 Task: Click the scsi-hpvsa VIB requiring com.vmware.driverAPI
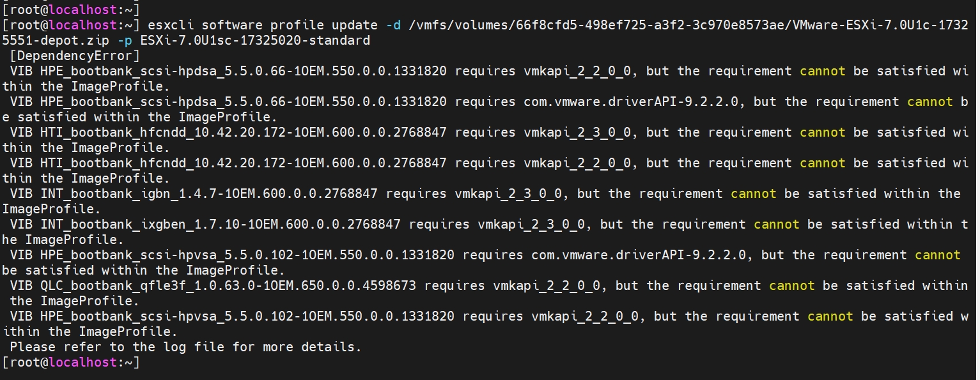247,255
